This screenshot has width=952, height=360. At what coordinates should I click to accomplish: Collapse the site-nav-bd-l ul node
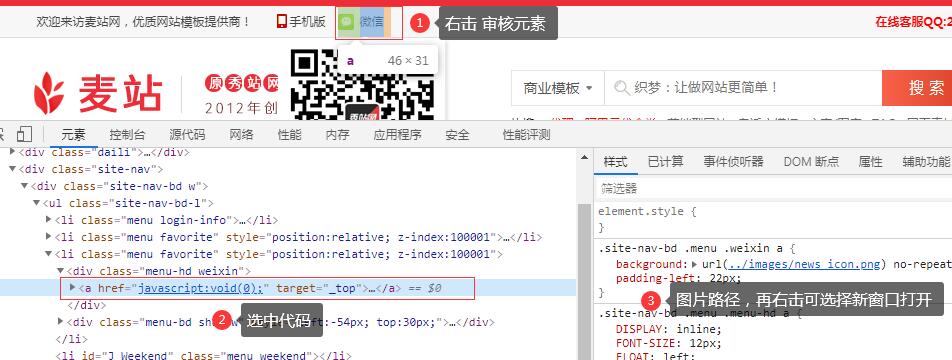[36, 203]
